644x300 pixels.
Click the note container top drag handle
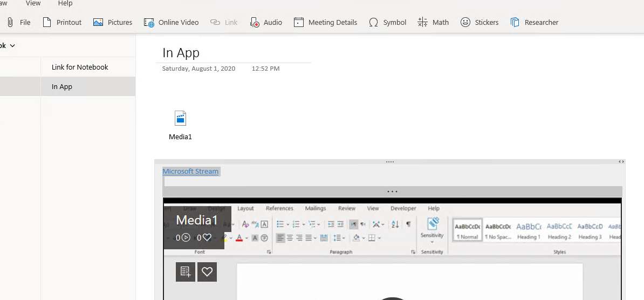click(390, 161)
